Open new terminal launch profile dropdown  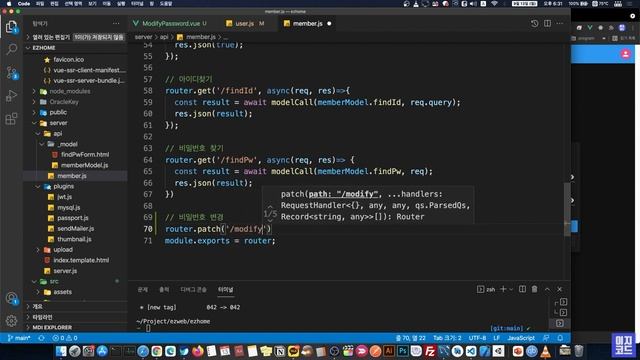[511, 289]
